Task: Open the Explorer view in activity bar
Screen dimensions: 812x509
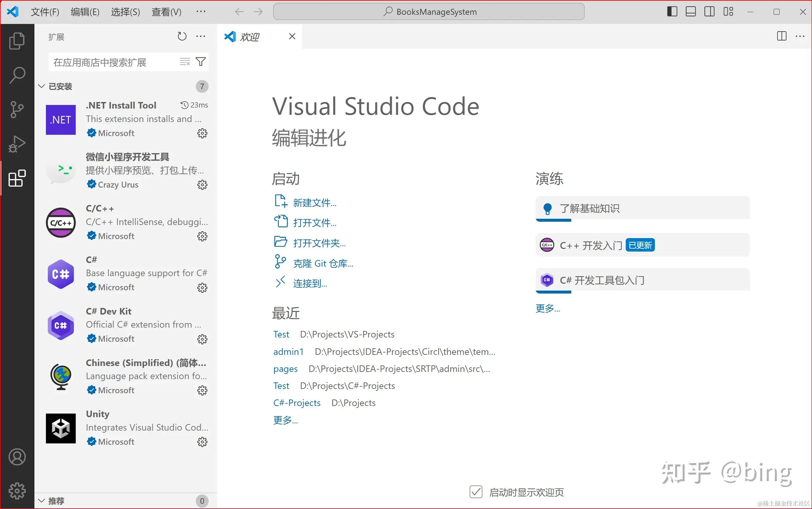Action: pyautogui.click(x=17, y=41)
